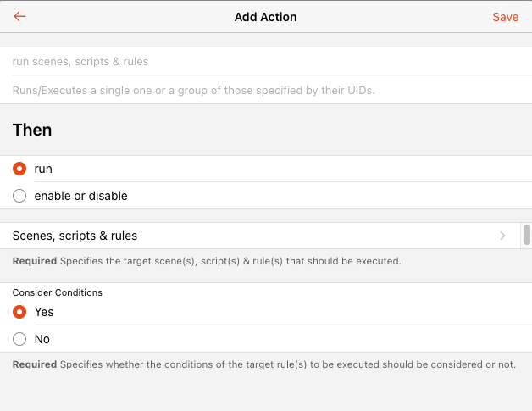Click the help text about target rule conditions

tap(264, 364)
